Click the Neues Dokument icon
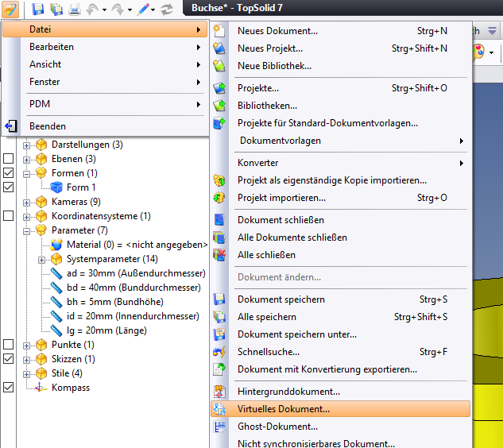Image resolution: width=503 pixels, height=448 pixels. [x=219, y=31]
